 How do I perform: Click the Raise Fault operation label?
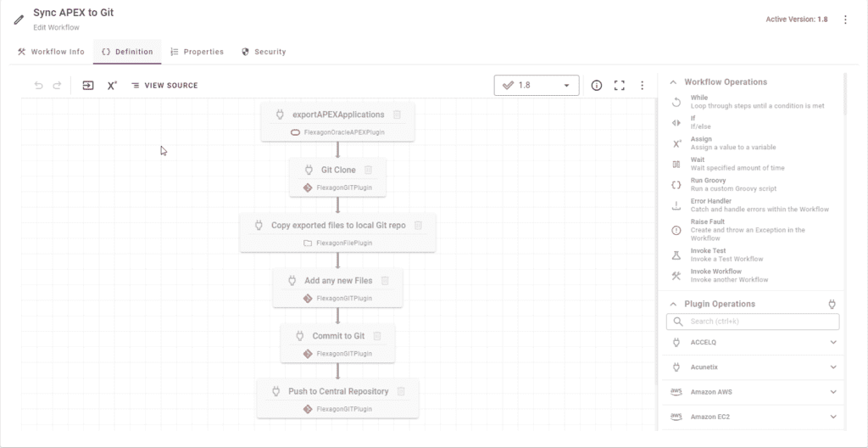[708, 221]
